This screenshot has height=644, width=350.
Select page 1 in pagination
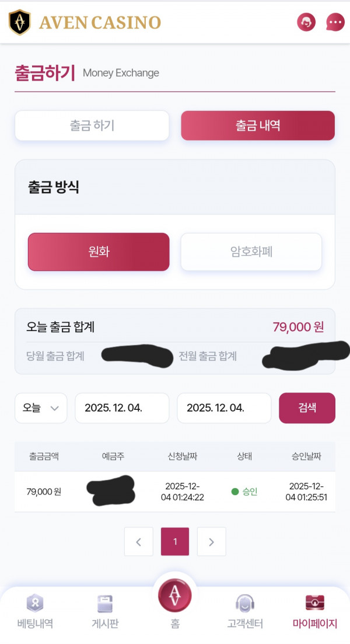(x=174, y=541)
